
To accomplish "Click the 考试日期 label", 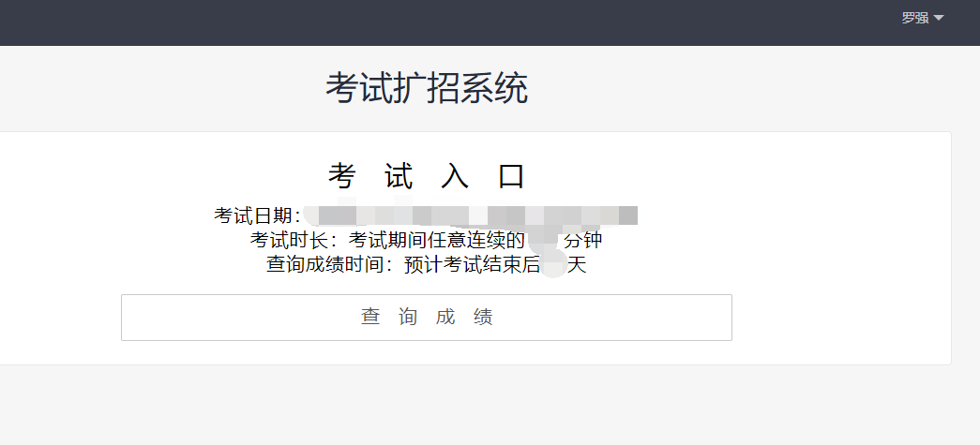I will 256,215.
